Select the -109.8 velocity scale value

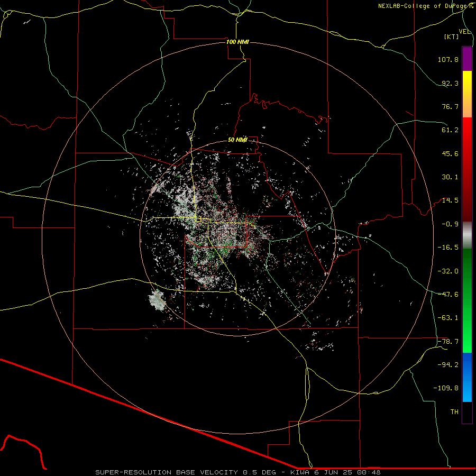(x=446, y=388)
